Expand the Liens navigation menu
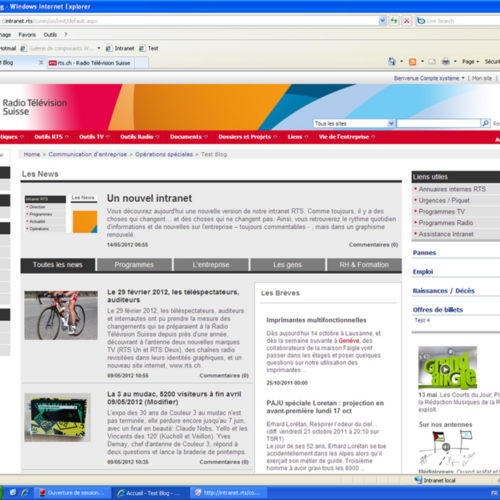500x500 pixels. pos(298,137)
